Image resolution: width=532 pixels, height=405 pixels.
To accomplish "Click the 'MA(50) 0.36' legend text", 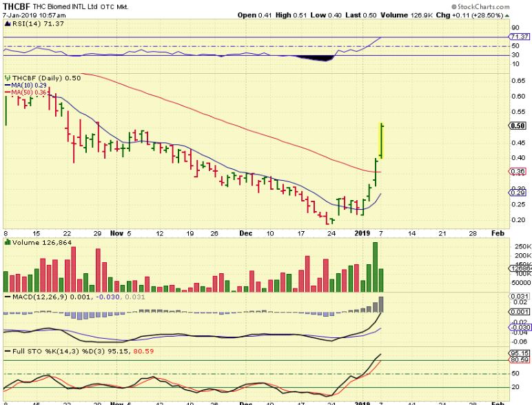I will [29, 92].
